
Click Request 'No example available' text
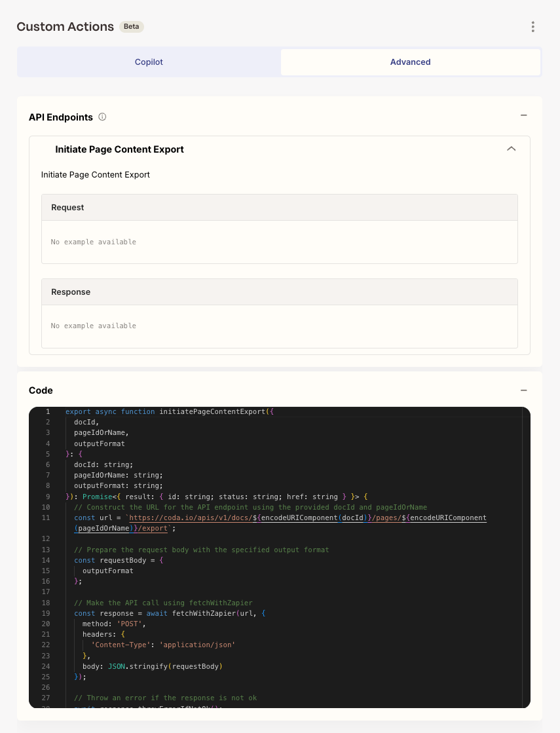[x=94, y=242]
